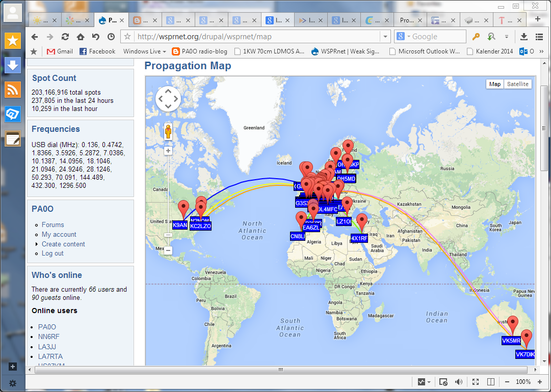Open browsing history with the clock icon

tap(111, 37)
